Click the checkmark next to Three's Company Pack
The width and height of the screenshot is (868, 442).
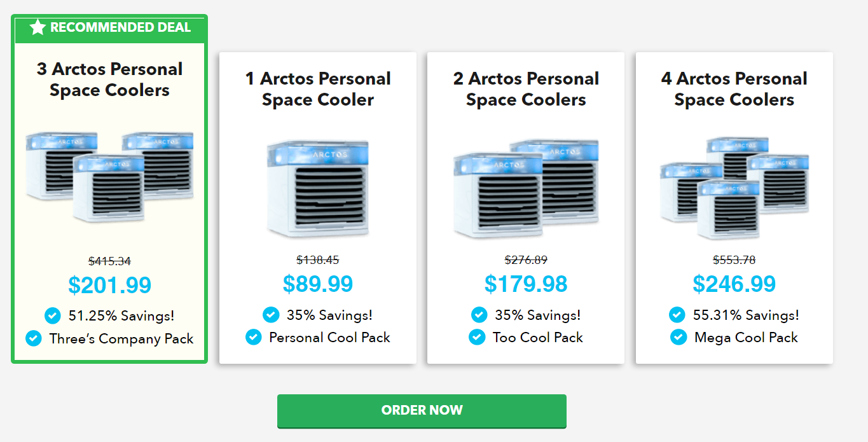[x=34, y=338]
